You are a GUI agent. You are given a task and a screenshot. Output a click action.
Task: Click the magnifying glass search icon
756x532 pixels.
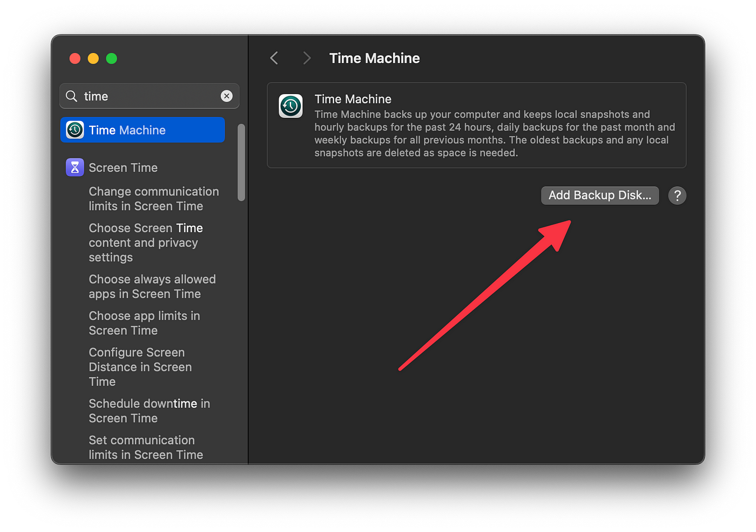72,96
